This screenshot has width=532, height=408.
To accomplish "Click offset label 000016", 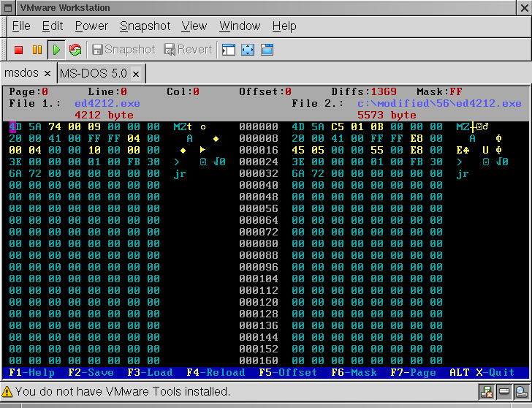I will [x=259, y=150].
